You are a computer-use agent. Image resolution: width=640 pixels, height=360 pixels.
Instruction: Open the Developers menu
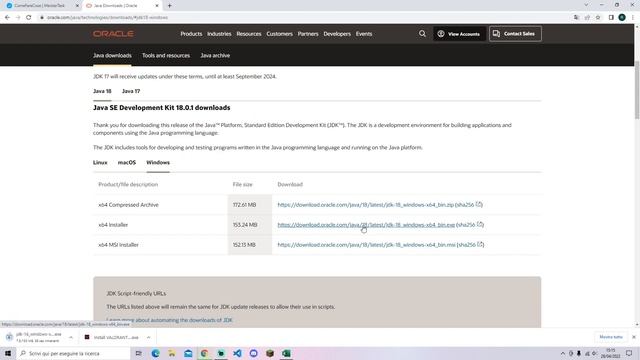pyautogui.click(x=337, y=34)
